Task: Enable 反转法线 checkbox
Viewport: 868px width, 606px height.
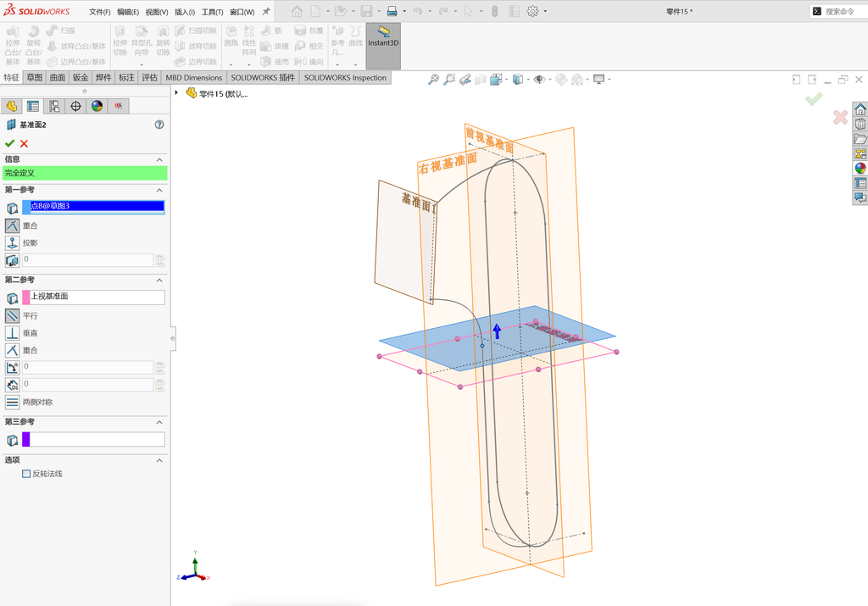Action: pos(26,474)
